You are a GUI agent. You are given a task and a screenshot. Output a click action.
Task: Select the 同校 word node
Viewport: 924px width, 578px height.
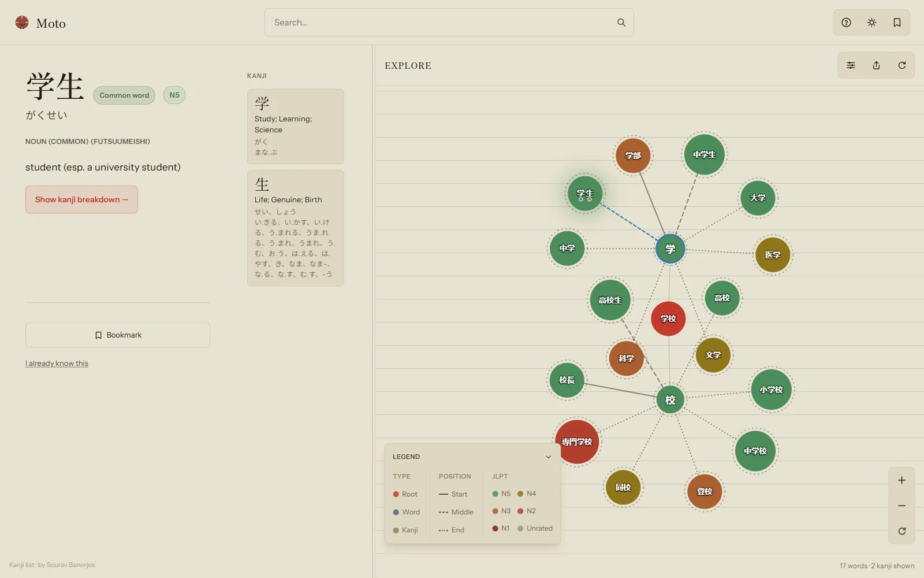click(623, 487)
